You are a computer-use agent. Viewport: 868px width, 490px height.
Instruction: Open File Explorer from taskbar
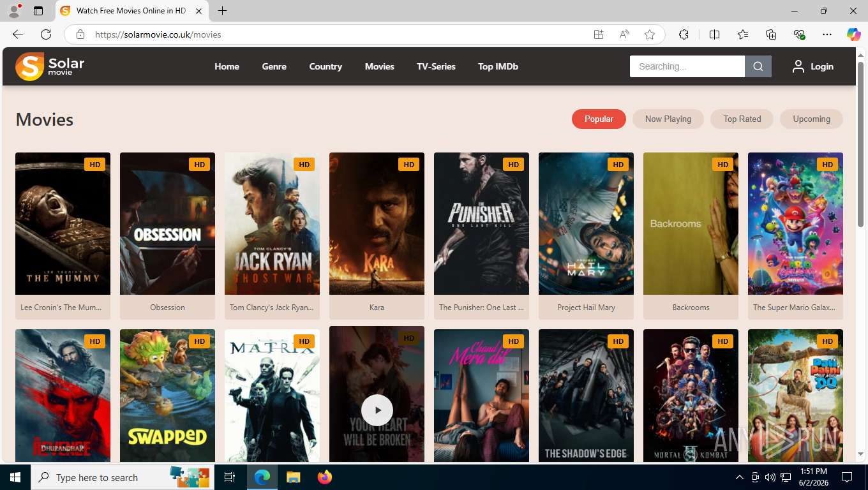click(293, 477)
